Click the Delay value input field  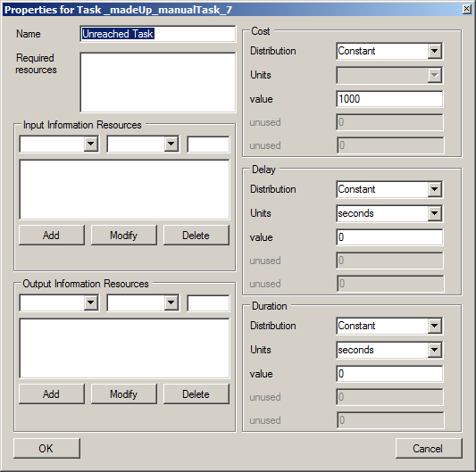click(x=389, y=237)
